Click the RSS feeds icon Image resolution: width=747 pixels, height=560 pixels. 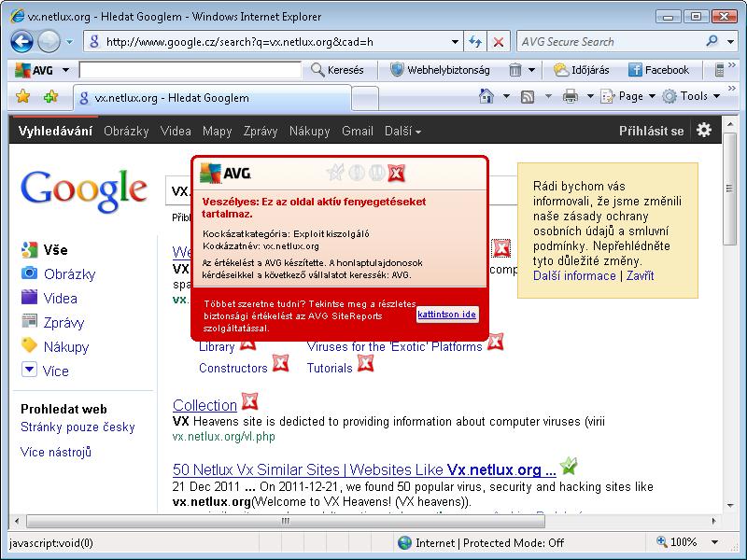(528, 97)
